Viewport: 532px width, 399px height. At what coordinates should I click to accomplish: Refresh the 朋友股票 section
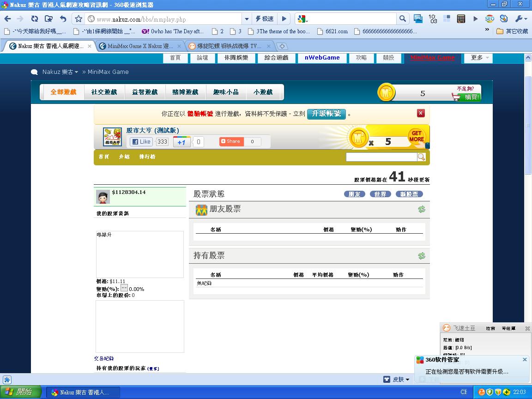click(421, 209)
